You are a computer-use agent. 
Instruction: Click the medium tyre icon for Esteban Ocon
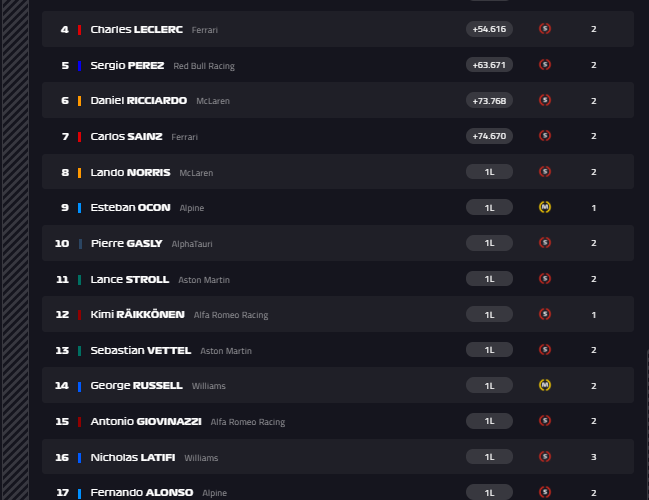(545, 207)
